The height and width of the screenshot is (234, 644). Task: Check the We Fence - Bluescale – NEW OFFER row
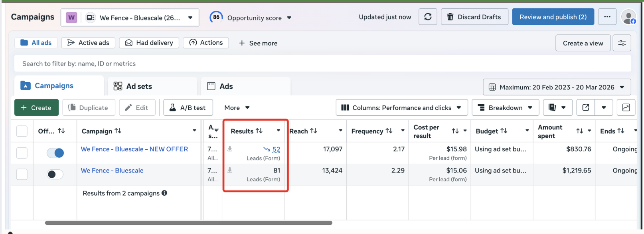point(22,153)
